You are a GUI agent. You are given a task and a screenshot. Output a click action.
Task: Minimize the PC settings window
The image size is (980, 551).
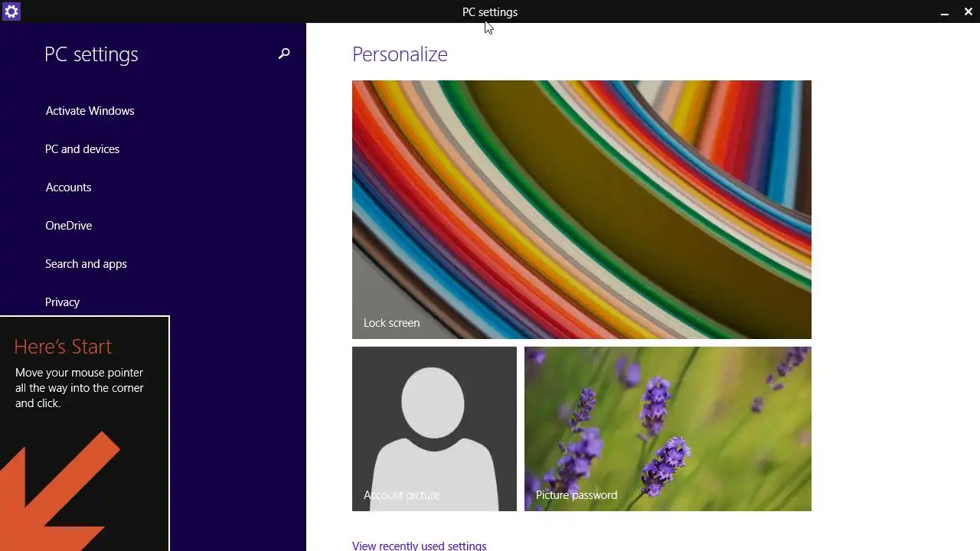(x=945, y=12)
